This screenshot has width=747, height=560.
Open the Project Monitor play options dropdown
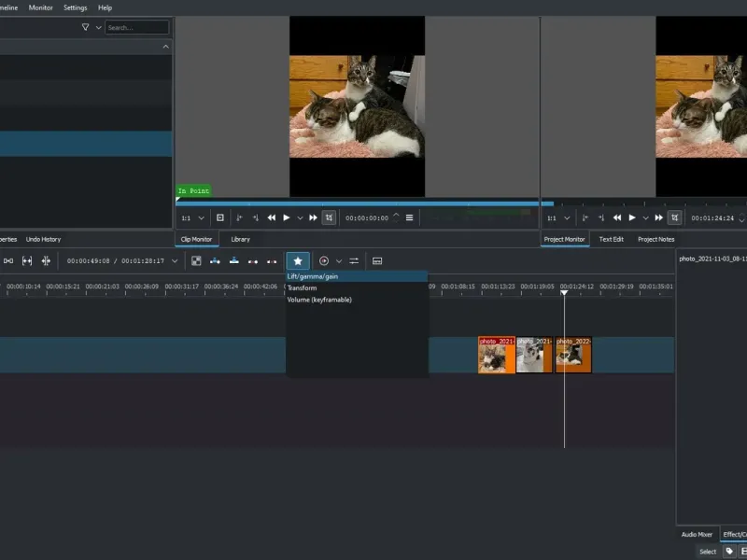tap(645, 218)
